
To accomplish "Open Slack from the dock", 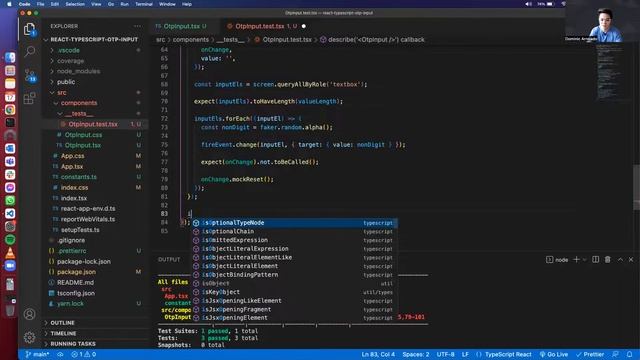I will (x=10, y=175).
